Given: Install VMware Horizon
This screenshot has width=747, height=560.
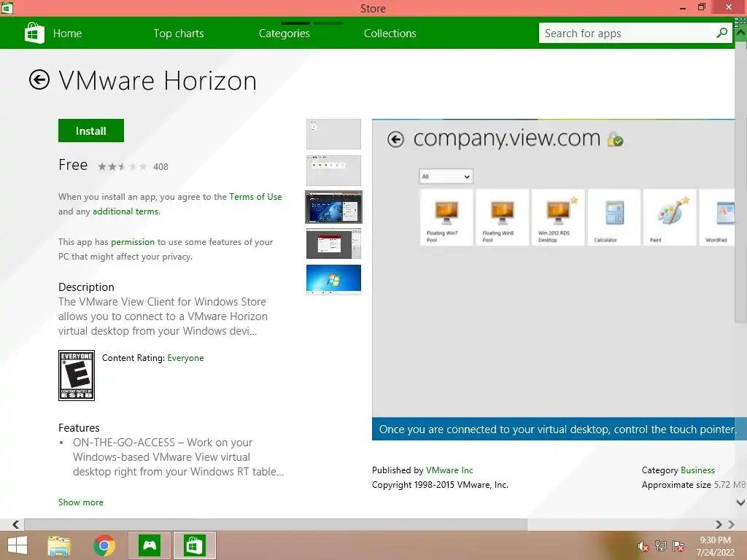Looking at the screenshot, I should click(x=91, y=131).
